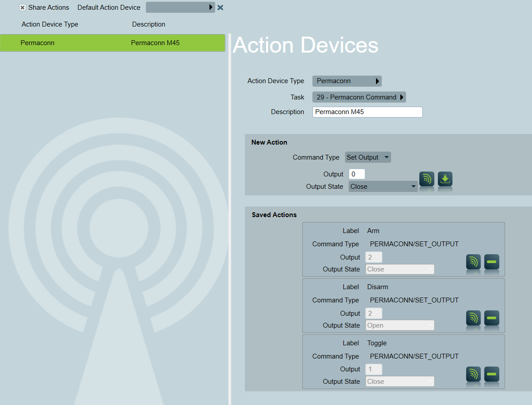Click the Disarm label text
The height and width of the screenshot is (405, 532).
(378, 287)
